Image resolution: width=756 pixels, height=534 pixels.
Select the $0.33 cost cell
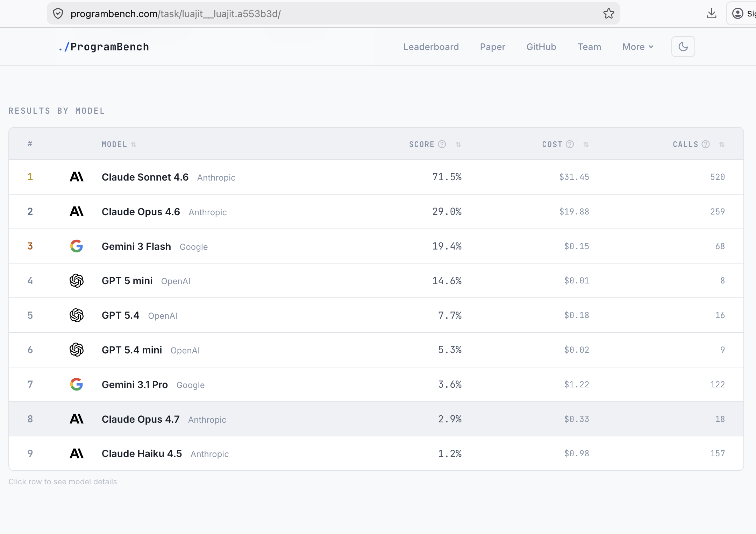tap(577, 419)
